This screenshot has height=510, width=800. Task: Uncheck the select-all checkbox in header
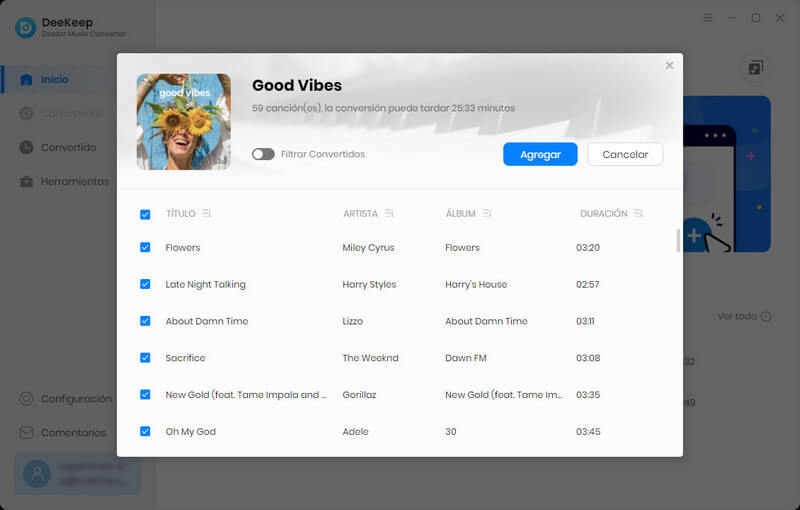coord(145,214)
